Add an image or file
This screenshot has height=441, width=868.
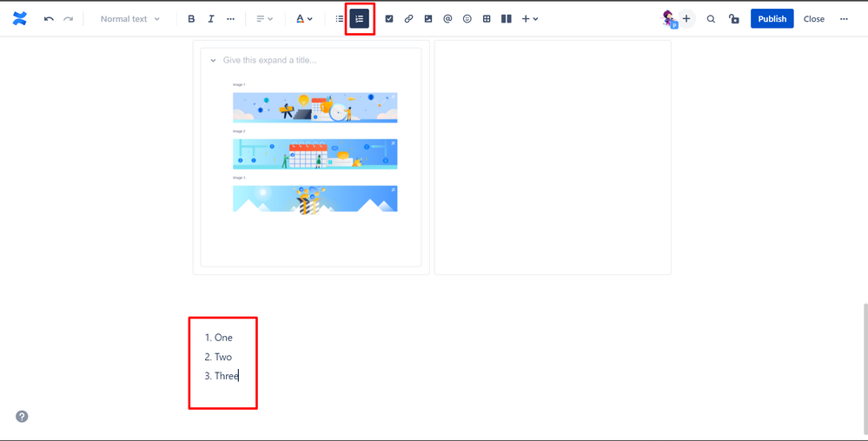tap(427, 19)
